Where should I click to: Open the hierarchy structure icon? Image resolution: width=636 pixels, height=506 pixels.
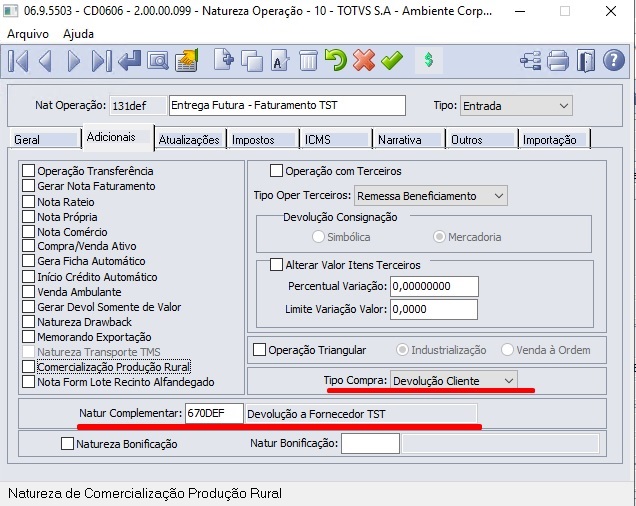point(531,61)
